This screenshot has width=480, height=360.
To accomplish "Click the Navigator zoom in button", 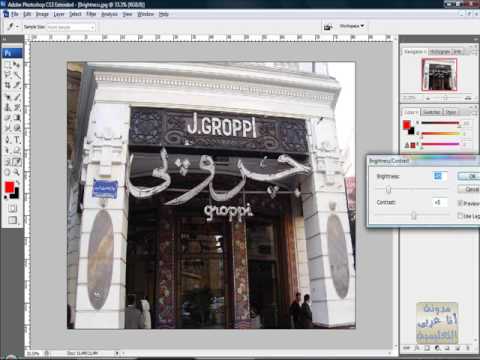I will pos(468,98).
